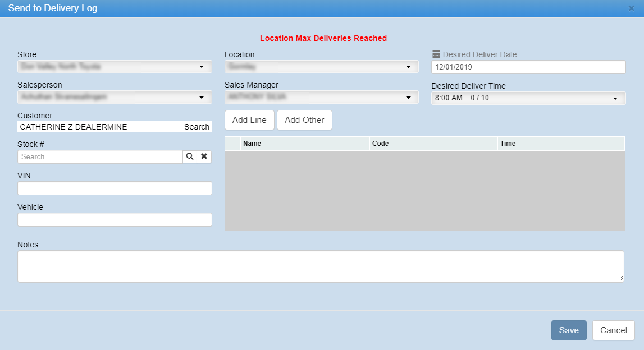Open the Desired Deliver Time dropdown
The image size is (644, 350).
[x=528, y=98]
